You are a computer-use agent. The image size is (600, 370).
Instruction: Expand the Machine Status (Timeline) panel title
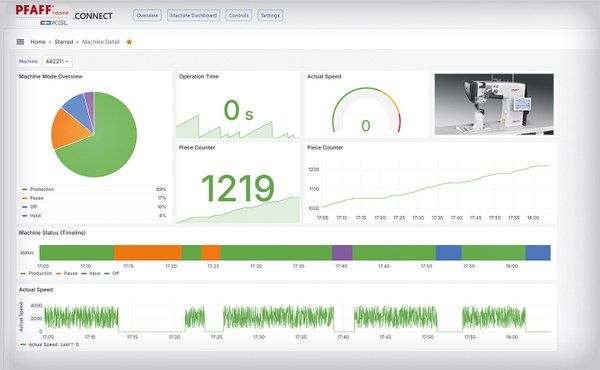52,233
